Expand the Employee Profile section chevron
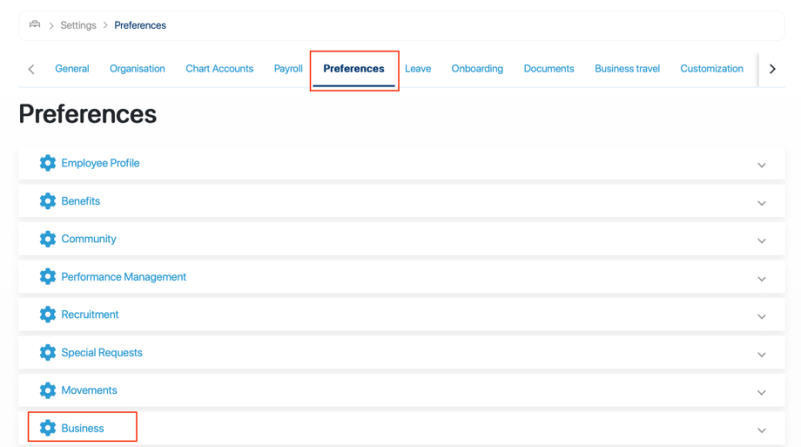 [762, 165]
